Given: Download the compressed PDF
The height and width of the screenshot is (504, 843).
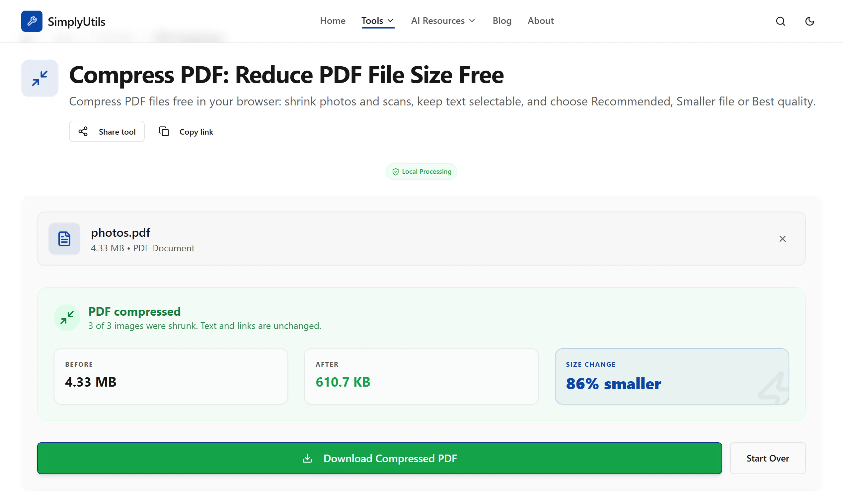Looking at the screenshot, I should tap(379, 458).
